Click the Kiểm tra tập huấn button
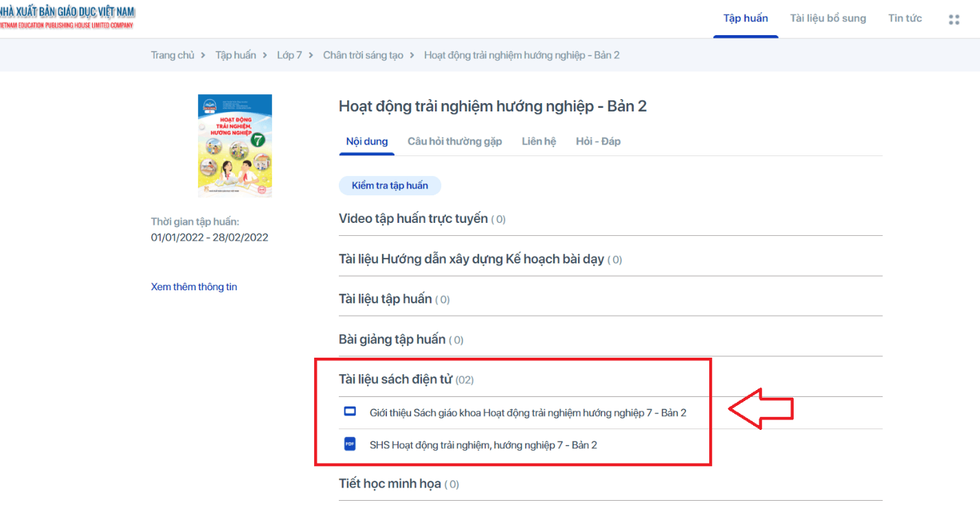Viewport: 980px width, 509px height. (x=390, y=186)
